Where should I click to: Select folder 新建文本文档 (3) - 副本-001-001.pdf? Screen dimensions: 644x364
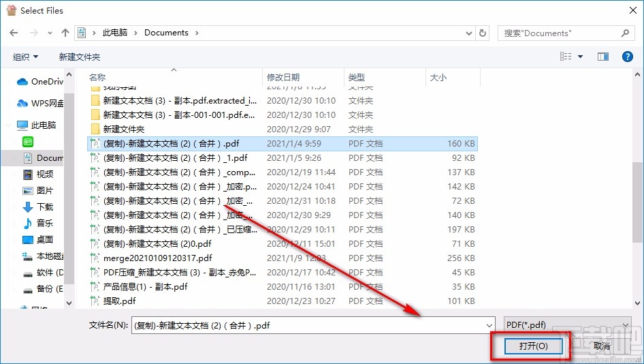pyautogui.click(x=283, y=115)
